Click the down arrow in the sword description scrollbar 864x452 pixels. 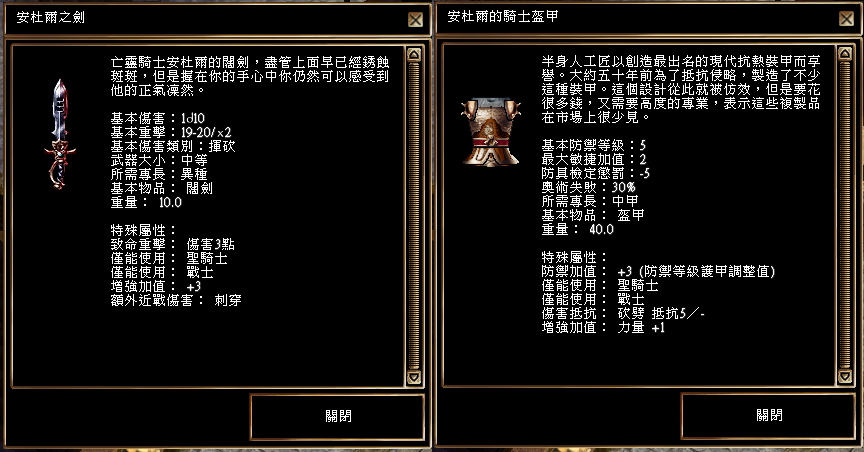[x=414, y=378]
